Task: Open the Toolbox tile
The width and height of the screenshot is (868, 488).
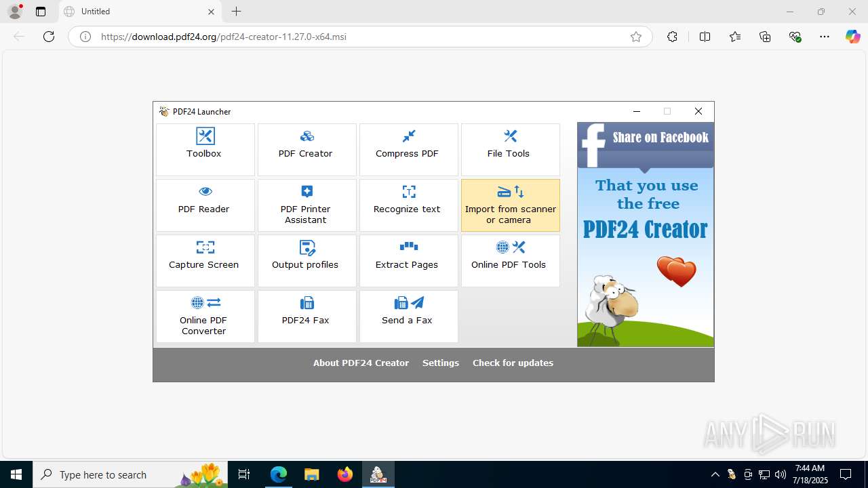Action: coord(205,150)
